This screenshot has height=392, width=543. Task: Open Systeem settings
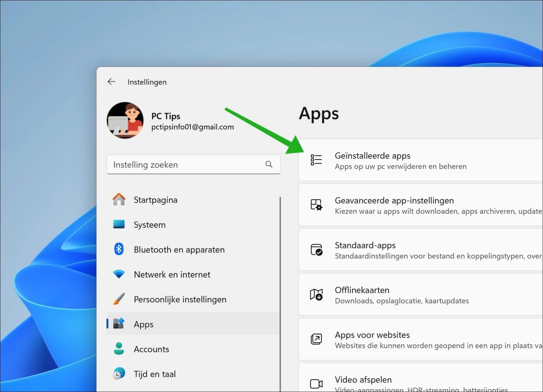pyautogui.click(x=193, y=225)
